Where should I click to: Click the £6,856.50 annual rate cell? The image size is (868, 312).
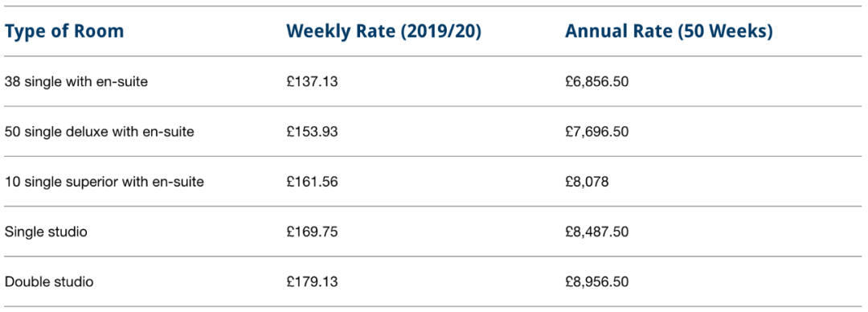596,82
